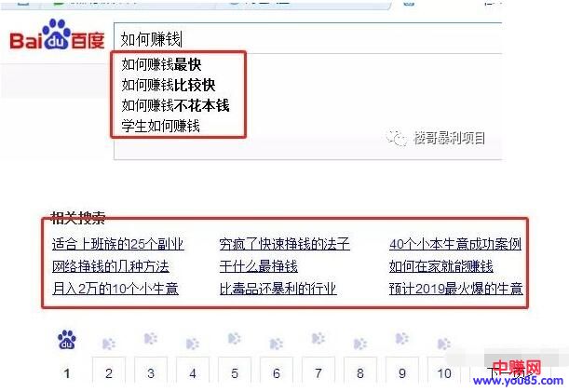Select suggestion 如何赚钱最快
This screenshot has height=392, width=569.
point(161,65)
